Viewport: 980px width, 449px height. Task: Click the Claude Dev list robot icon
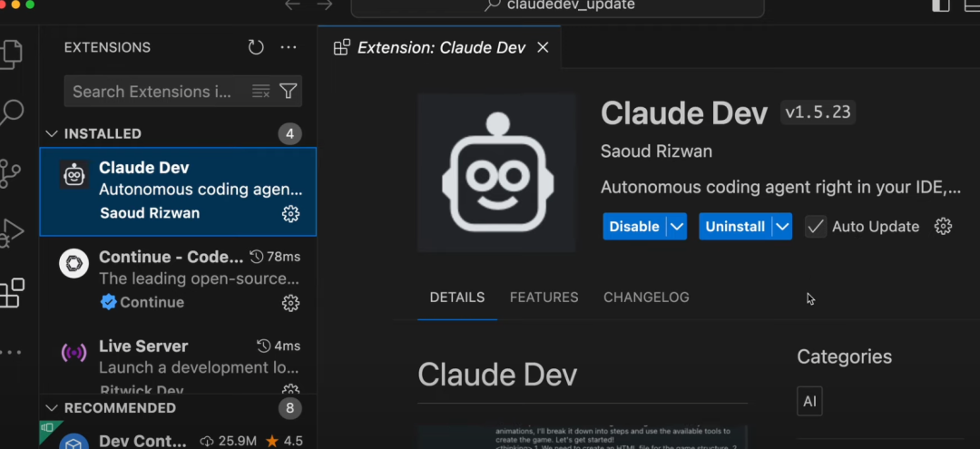click(73, 174)
